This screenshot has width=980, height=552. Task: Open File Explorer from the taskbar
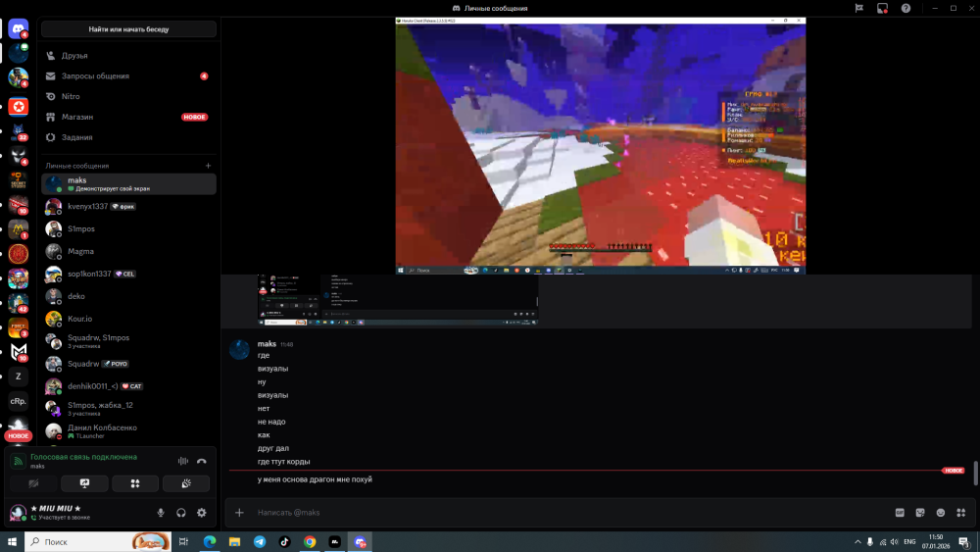(x=234, y=542)
